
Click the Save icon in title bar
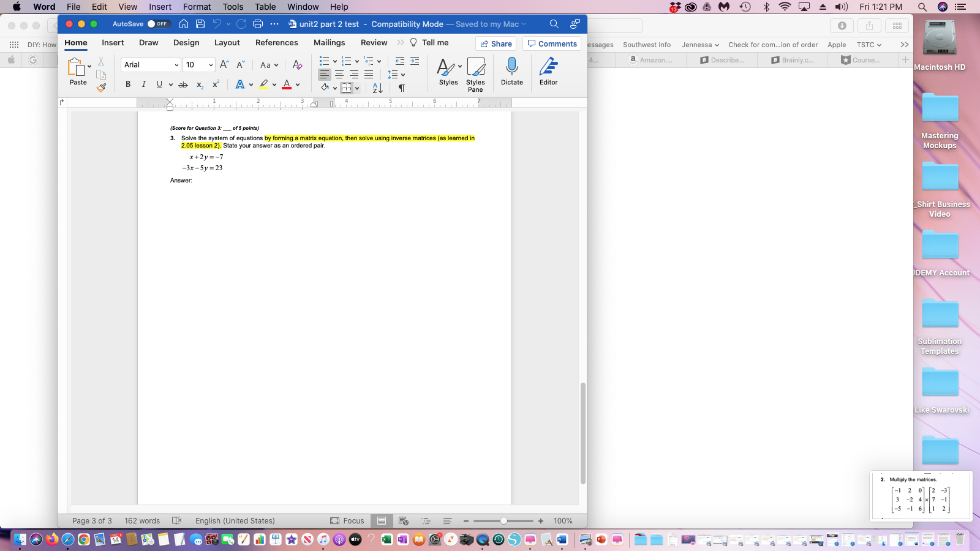200,24
